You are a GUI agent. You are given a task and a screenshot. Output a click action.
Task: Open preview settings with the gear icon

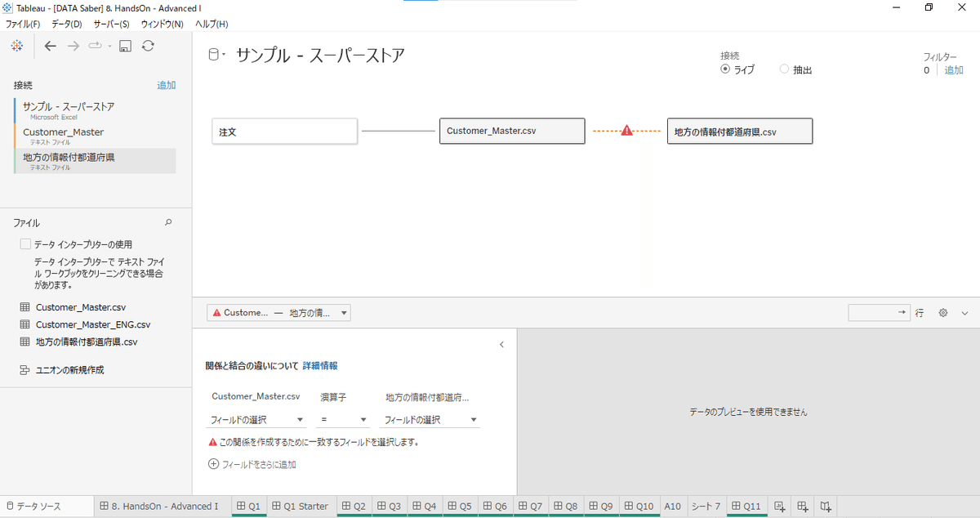click(943, 312)
